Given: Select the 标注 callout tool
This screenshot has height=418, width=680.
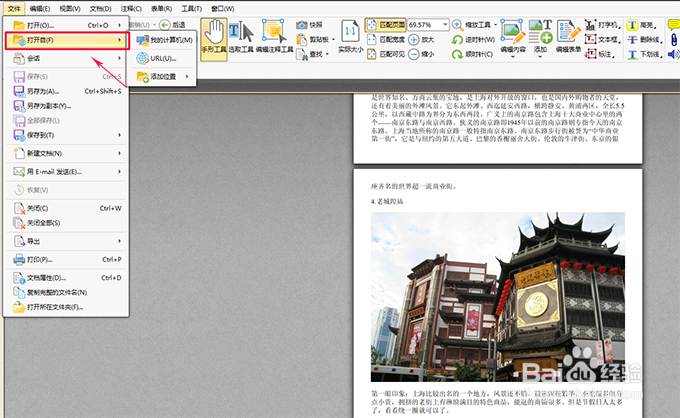Looking at the screenshot, I should 600,54.
